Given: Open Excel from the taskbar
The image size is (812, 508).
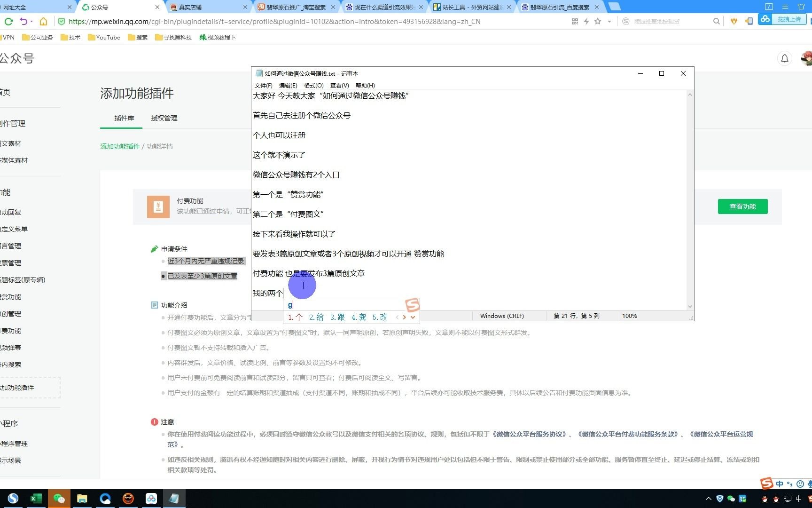Looking at the screenshot, I should 36,499.
